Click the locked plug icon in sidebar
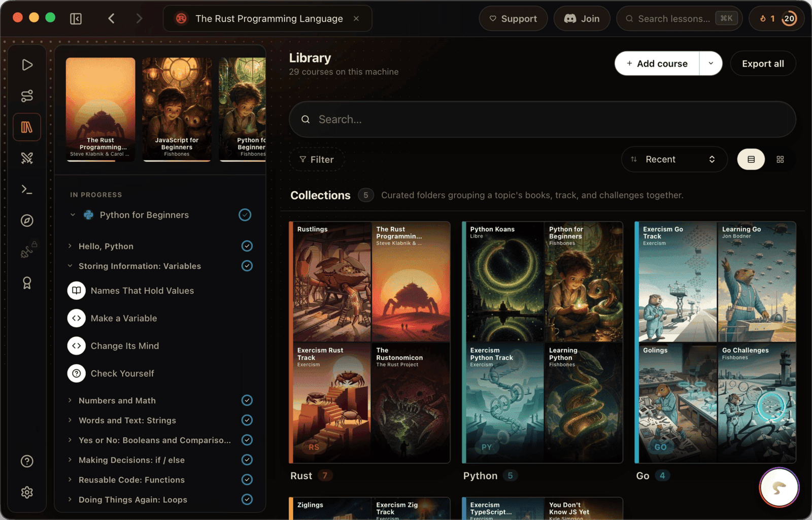 click(x=28, y=251)
